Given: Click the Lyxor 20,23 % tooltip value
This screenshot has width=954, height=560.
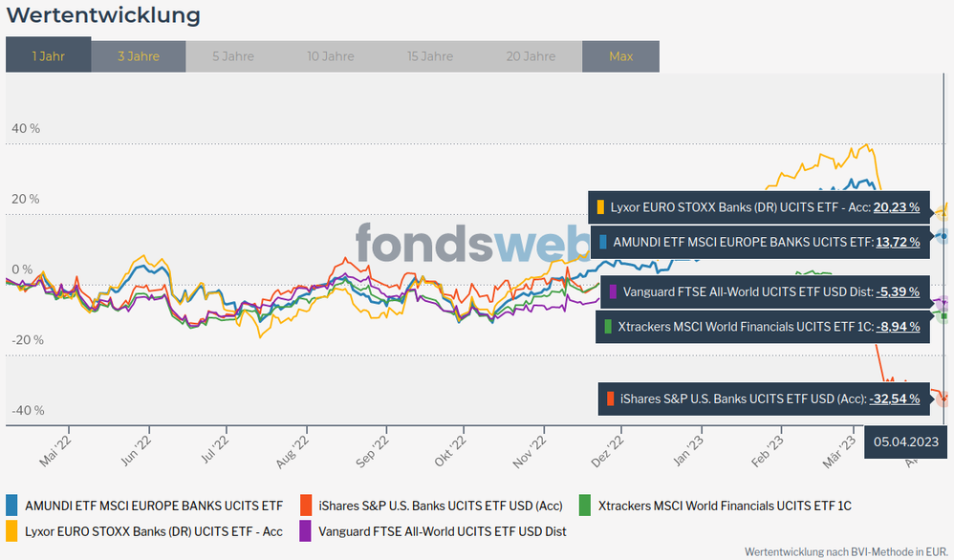Looking at the screenshot, I should (x=896, y=206).
